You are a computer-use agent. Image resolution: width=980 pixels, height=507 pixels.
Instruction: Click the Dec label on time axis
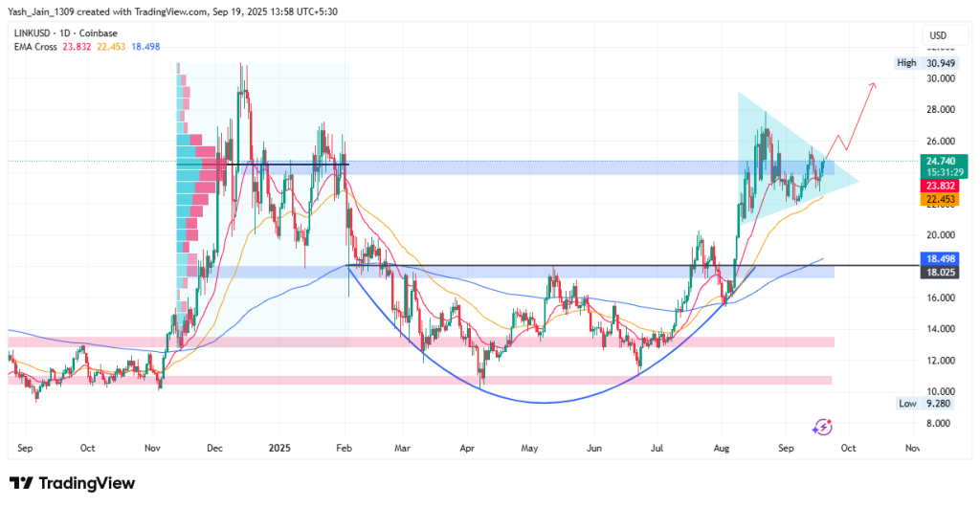click(214, 448)
